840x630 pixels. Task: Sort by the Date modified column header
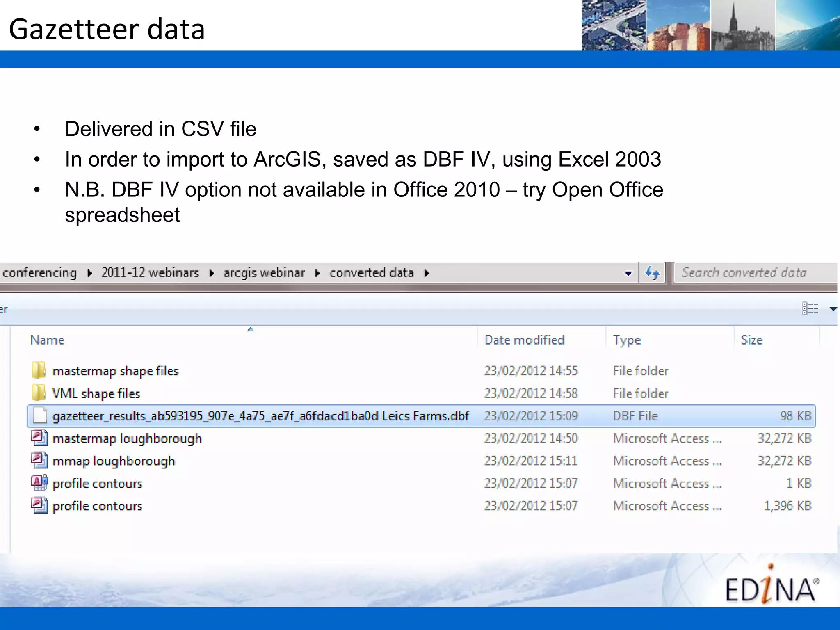coord(525,340)
